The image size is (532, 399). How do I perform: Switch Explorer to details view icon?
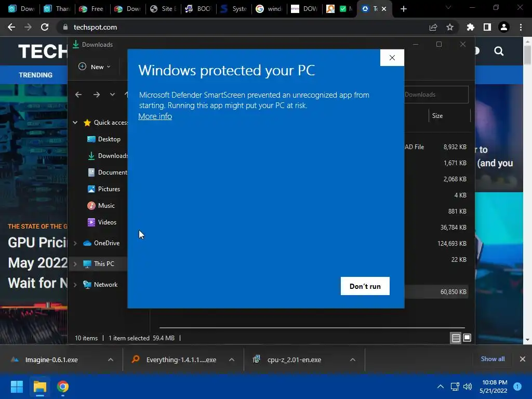pyautogui.click(x=456, y=338)
